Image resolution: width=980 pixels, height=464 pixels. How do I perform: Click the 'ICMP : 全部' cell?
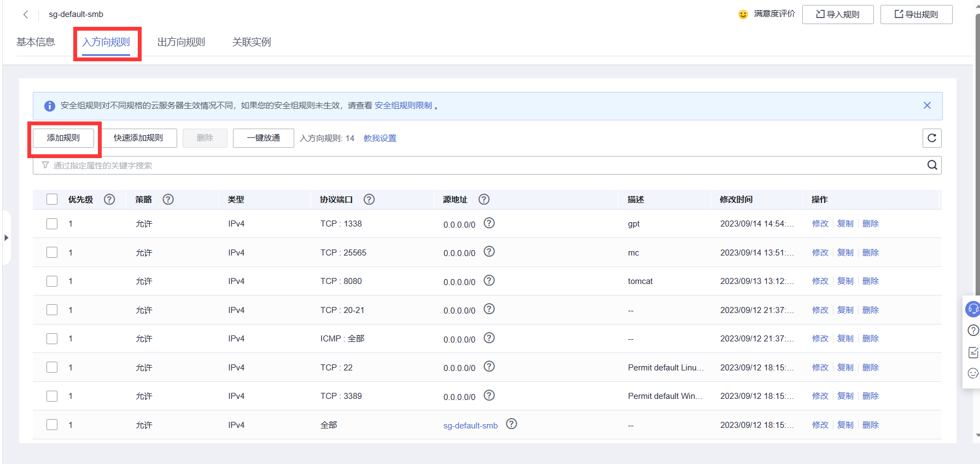342,339
